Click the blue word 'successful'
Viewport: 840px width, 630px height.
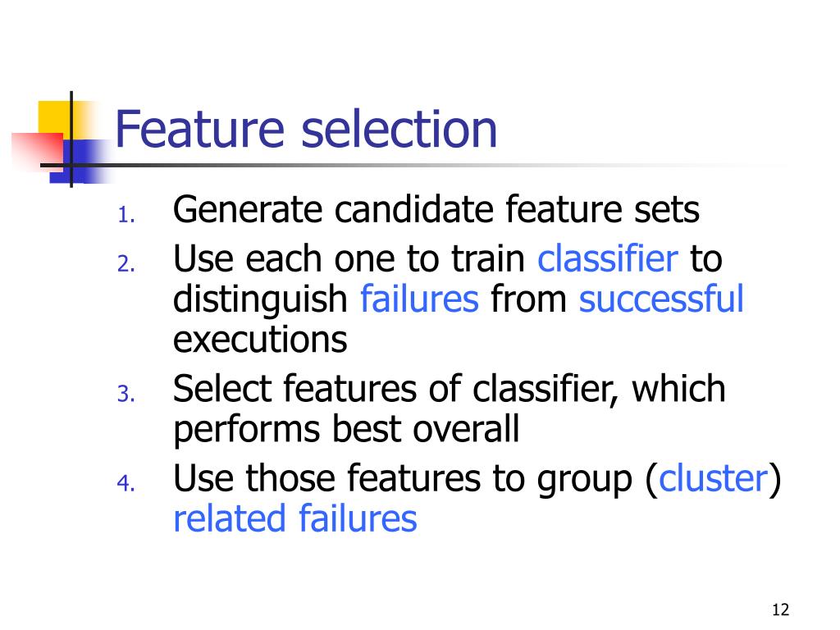point(661,299)
